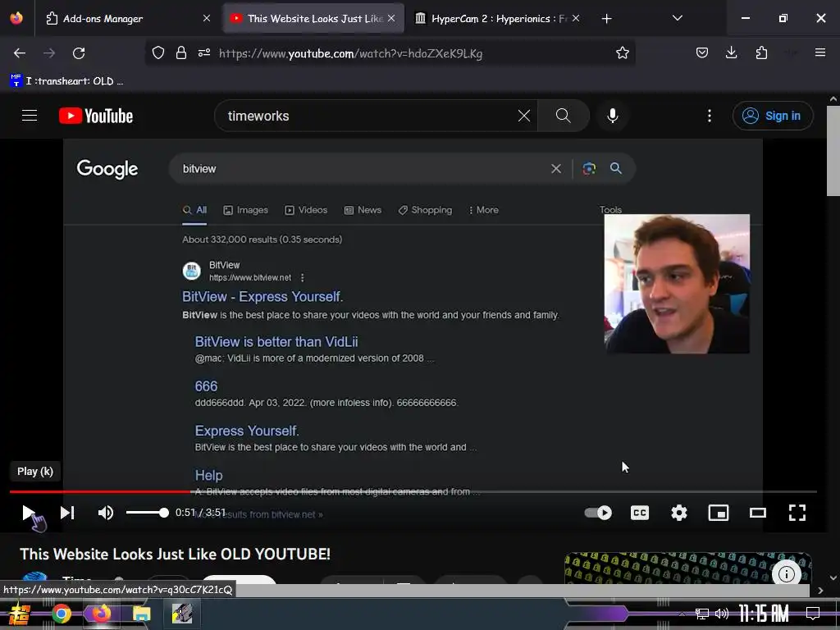This screenshot has height=630, width=840.
Task: Open extensions puzzle icon
Action: coord(761,53)
